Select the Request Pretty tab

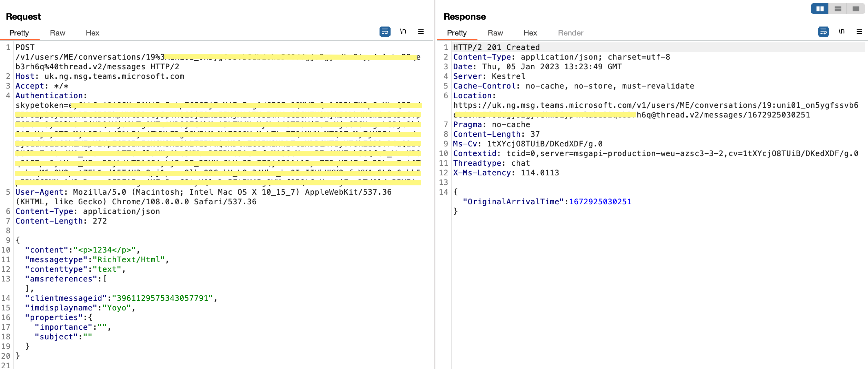click(x=19, y=33)
